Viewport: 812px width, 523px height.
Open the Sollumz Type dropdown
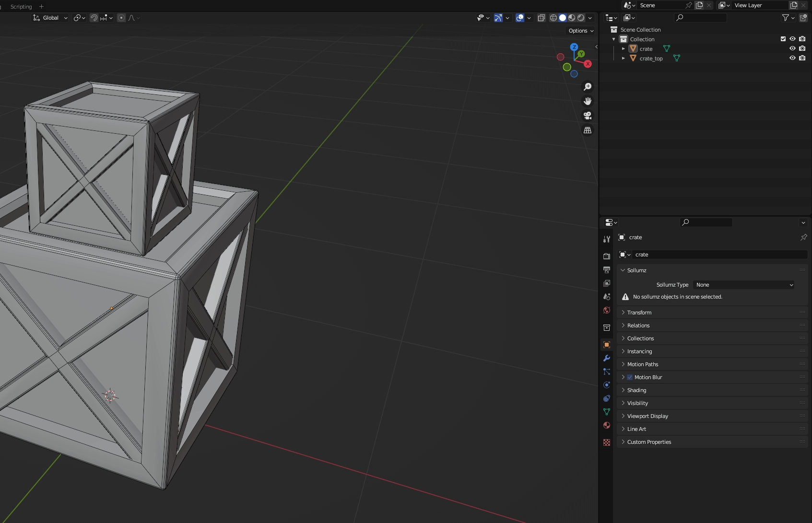pyautogui.click(x=744, y=285)
